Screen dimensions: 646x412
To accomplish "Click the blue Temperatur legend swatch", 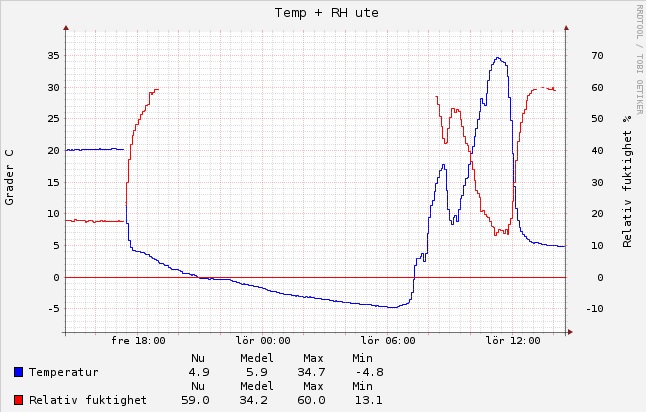I will 19,372.
